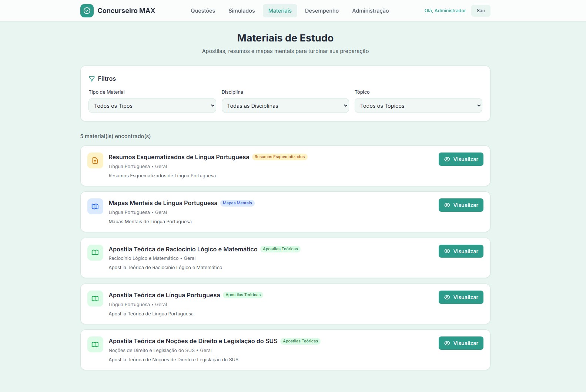Navigate to Administração

click(x=370, y=11)
